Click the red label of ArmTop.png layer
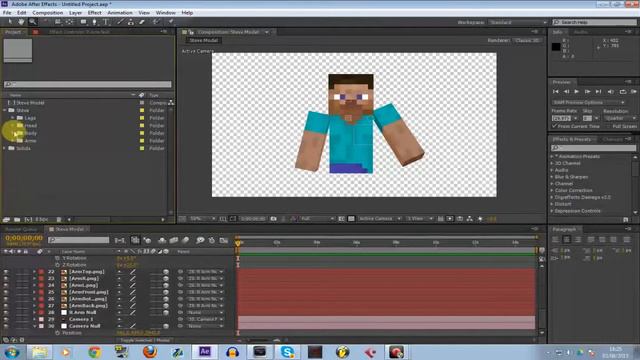640x360 pixels. point(41,272)
